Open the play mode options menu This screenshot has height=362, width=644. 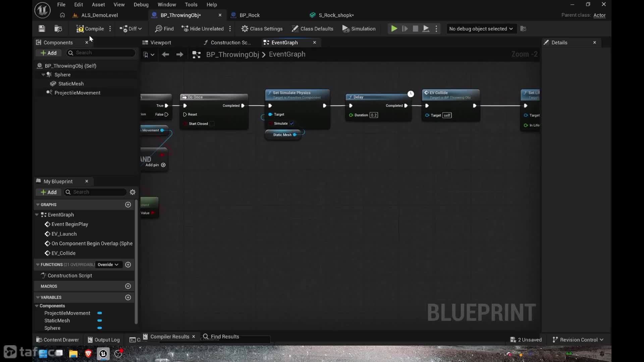pyautogui.click(x=436, y=29)
